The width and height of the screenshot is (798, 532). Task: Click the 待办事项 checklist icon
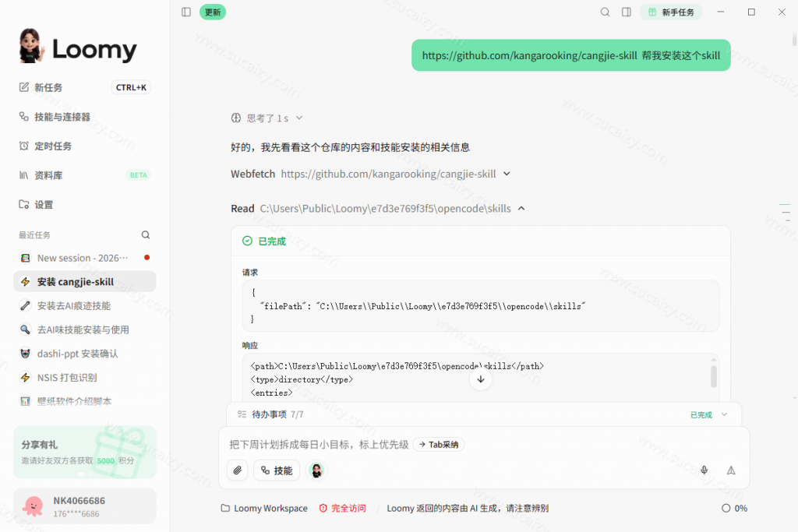click(242, 414)
